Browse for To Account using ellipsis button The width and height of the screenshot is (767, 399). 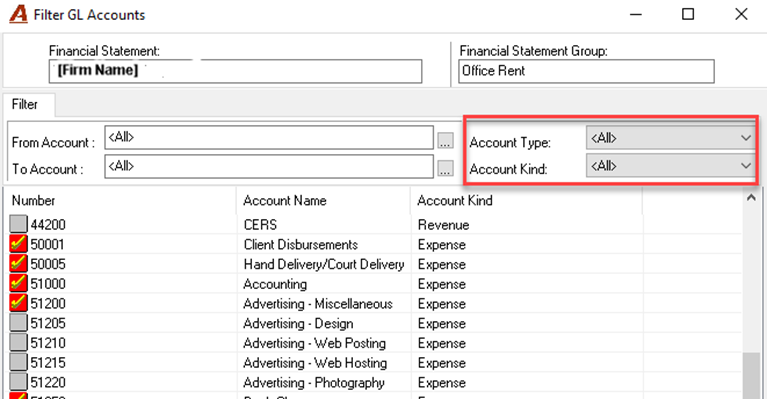[x=445, y=169]
